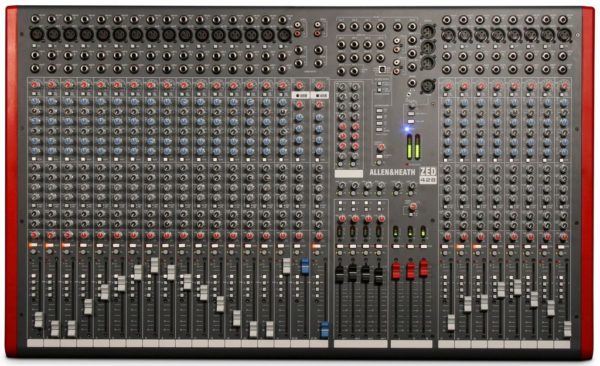600x366 pixels.
Task: Move to the eighth channel fader from left
Action: point(154,265)
